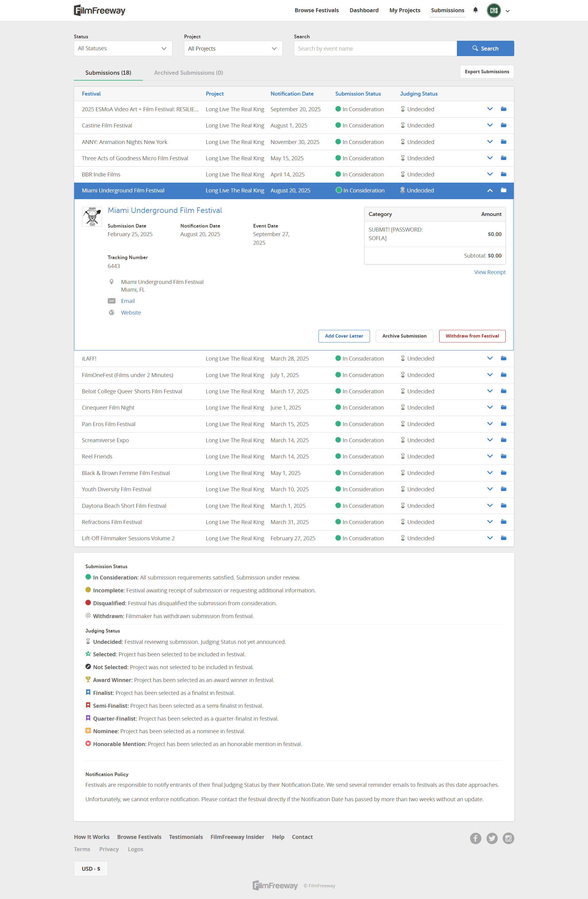Image resolution: width=588 pixels, height=899 pixels.
Task: Click the notifications bell icon
Action: pyautogui.click(x=476, y=10)
